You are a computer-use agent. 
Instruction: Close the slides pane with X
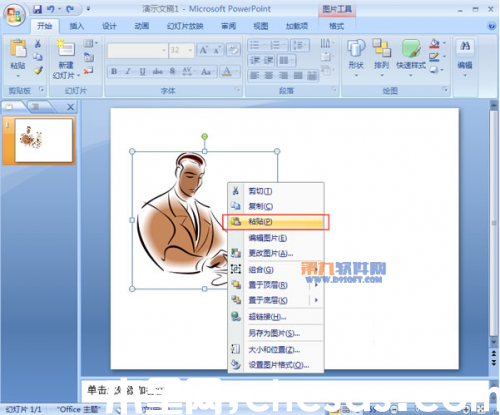(x=71, y=107)
